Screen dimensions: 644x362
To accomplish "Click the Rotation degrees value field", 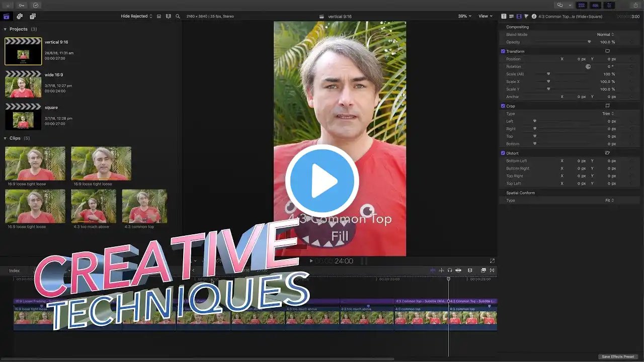I will pyautogui.click(x=610, y=66).
